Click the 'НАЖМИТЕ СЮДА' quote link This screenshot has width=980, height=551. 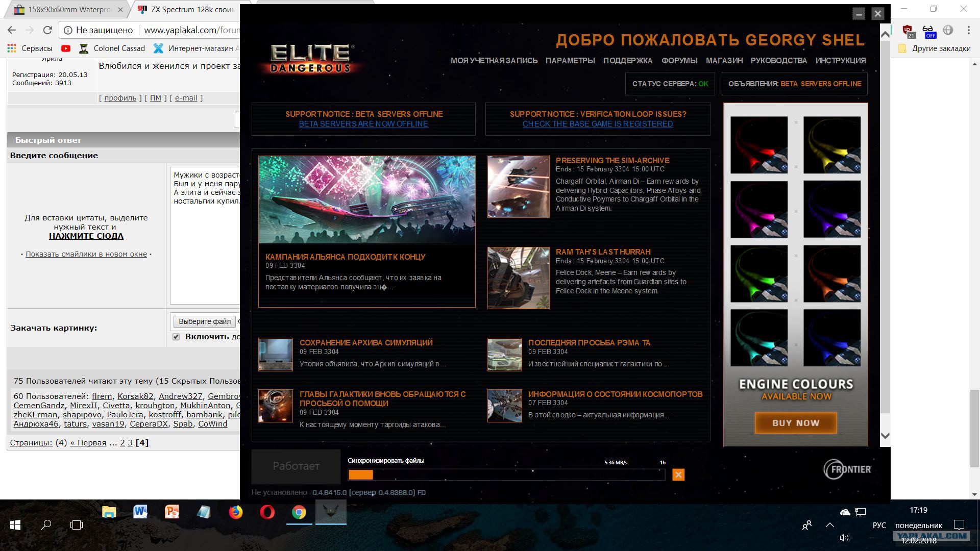coord(86,236)
